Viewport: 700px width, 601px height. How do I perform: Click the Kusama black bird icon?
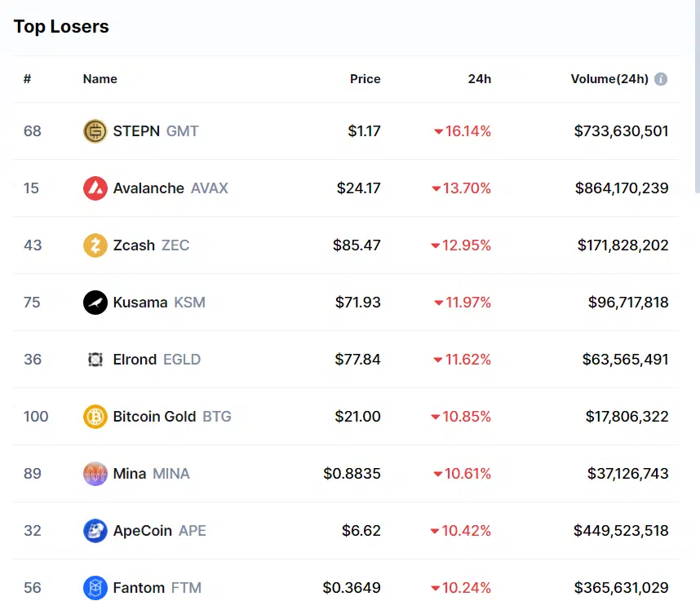coord(95,303)
